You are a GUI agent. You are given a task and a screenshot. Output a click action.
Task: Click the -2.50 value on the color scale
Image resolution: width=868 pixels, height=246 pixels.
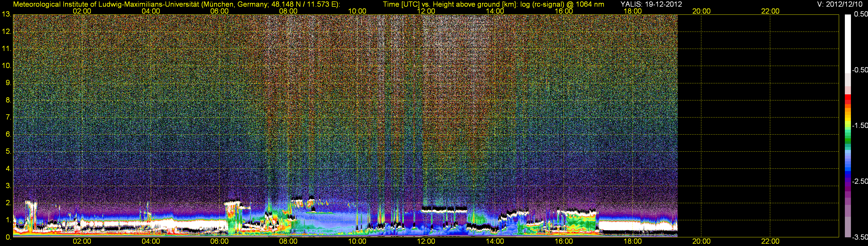pyautogui.click(x=860, y=181)
